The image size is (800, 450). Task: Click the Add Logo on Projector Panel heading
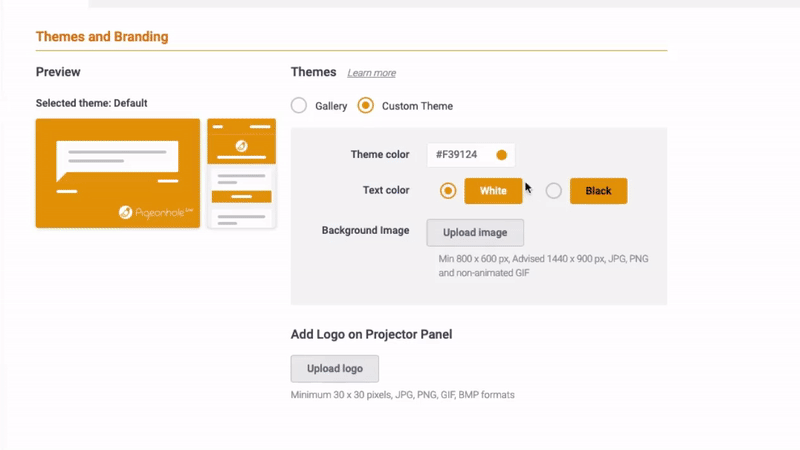(x=371, y=334)
